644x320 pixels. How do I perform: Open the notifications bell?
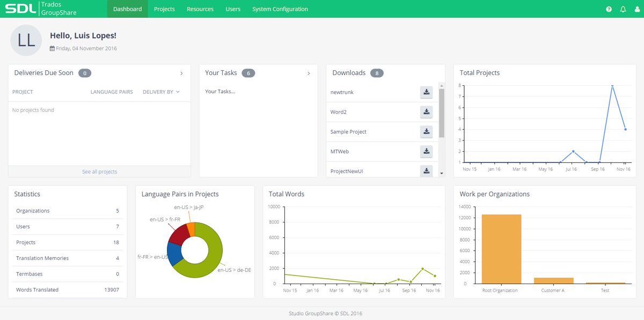coord(623,9)
